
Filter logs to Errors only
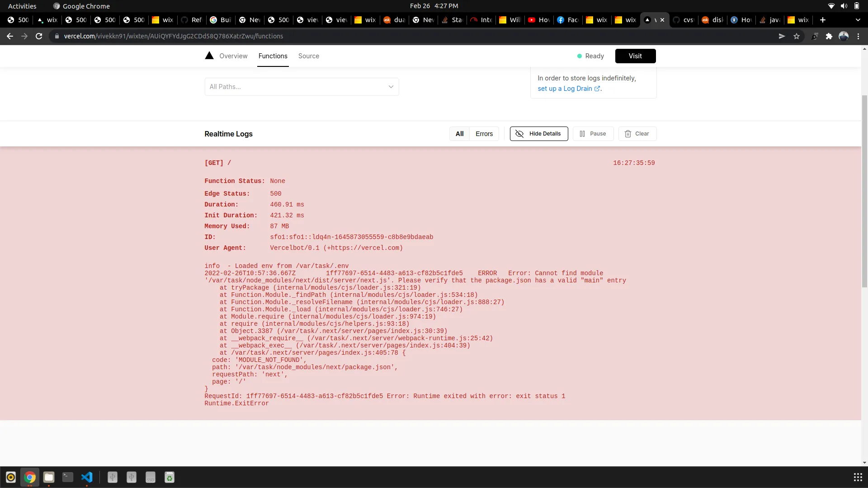484,134
